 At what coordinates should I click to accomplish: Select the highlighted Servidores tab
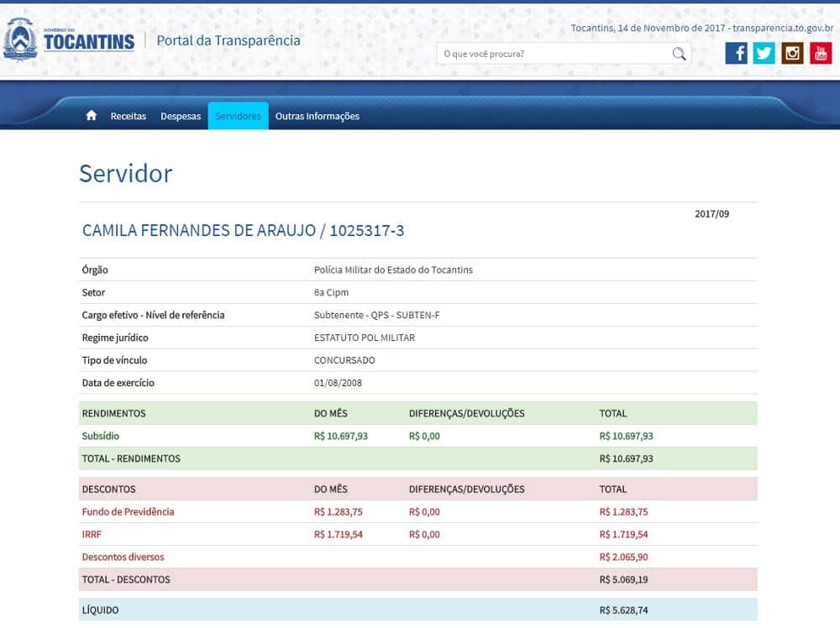click(238, 117)
